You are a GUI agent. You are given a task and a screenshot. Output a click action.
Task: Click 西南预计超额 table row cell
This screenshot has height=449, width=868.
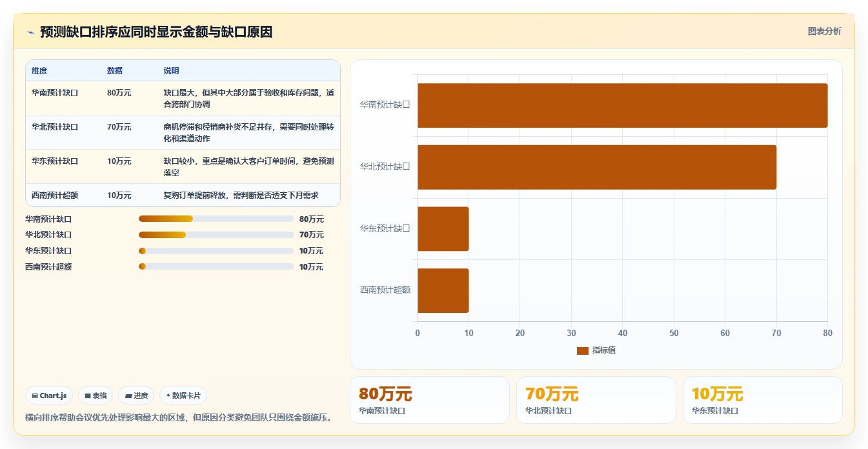point(55,195)
